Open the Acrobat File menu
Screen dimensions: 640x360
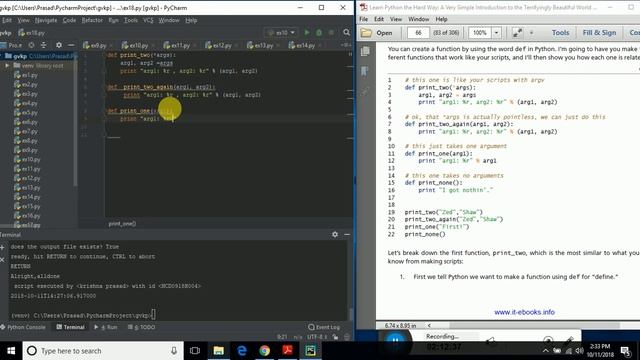pos(363,19)
